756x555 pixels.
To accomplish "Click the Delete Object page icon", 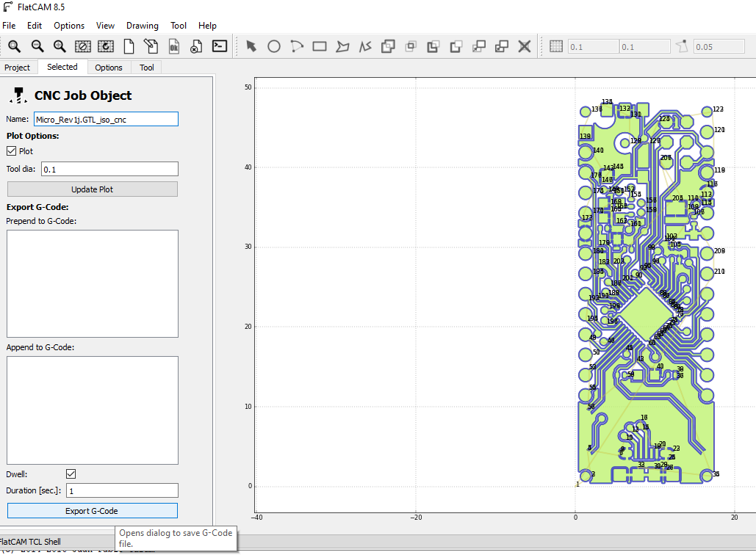I will [x=196, y=46].
